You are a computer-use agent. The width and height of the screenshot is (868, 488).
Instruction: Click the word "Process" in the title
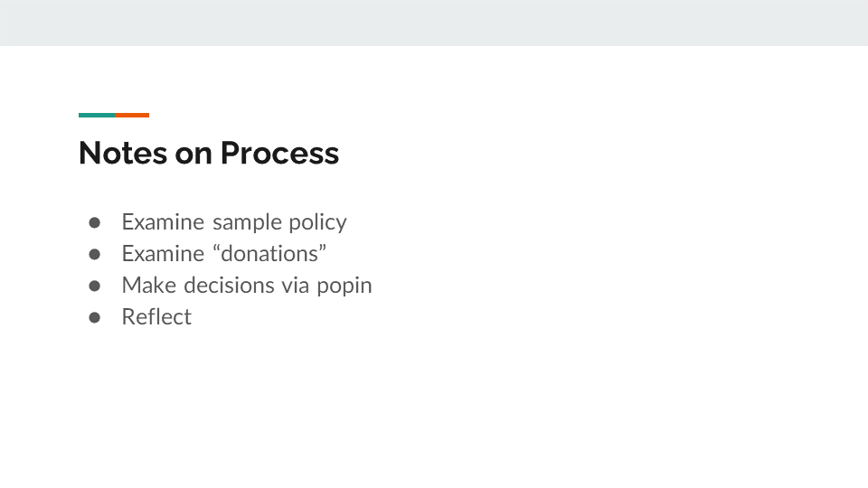coord(279,153)
